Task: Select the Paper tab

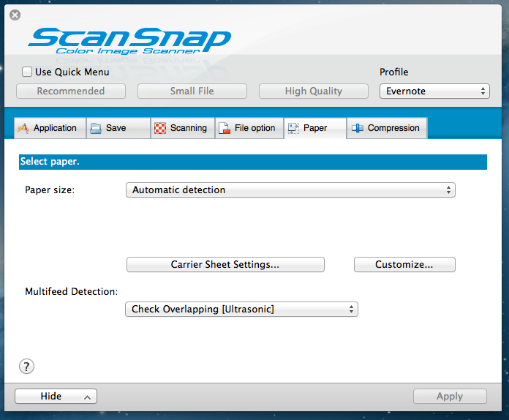Action: 315,128
